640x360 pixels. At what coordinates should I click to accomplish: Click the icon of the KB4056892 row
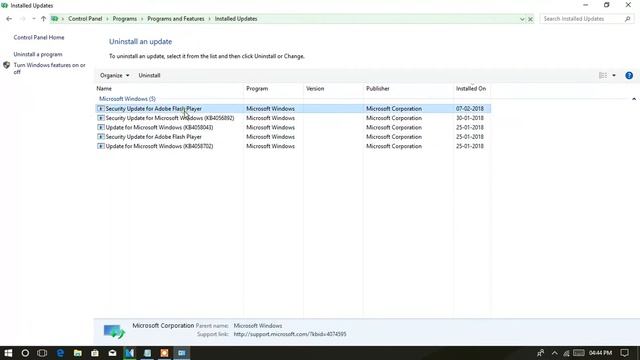click(x=100, y=118)
